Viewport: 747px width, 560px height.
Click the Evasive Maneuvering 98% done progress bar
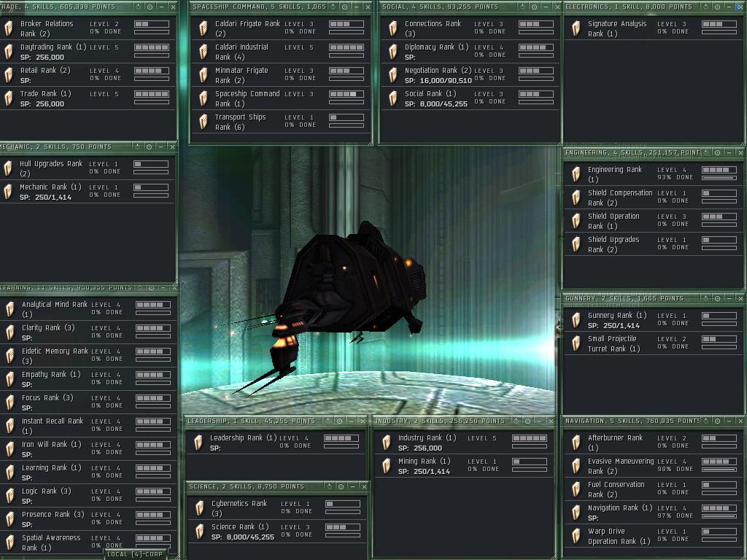point(719,470)
